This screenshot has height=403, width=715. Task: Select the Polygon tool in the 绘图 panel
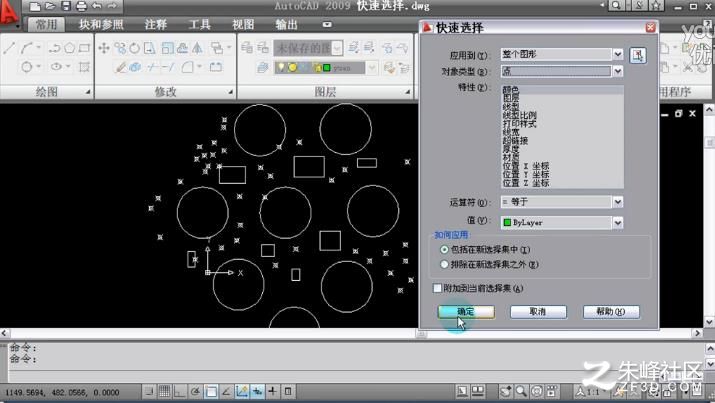pyautogui.click(x=69, y=47)
